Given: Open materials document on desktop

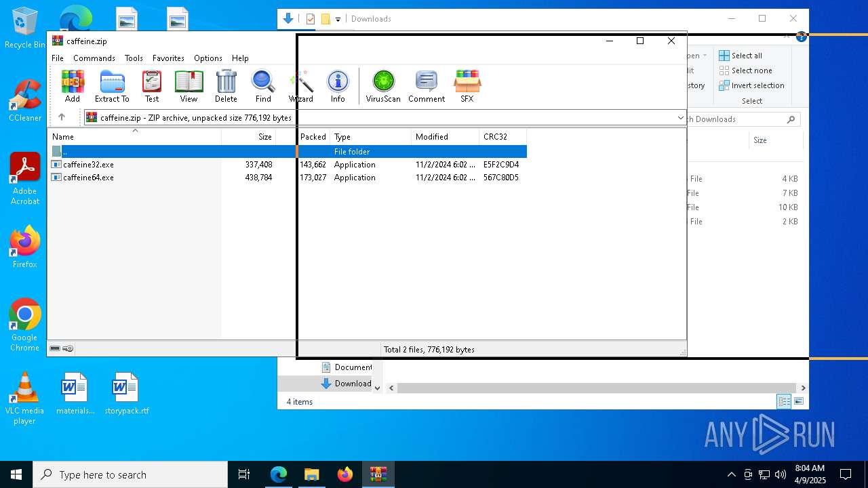Looking at the screenshot, I should click(x=75, y=394).
